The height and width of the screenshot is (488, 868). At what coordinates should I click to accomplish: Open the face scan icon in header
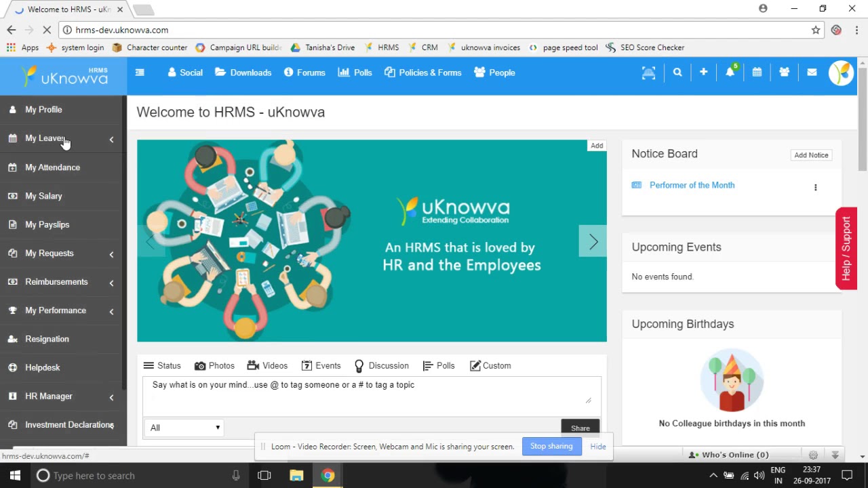(x=649, y=73)
